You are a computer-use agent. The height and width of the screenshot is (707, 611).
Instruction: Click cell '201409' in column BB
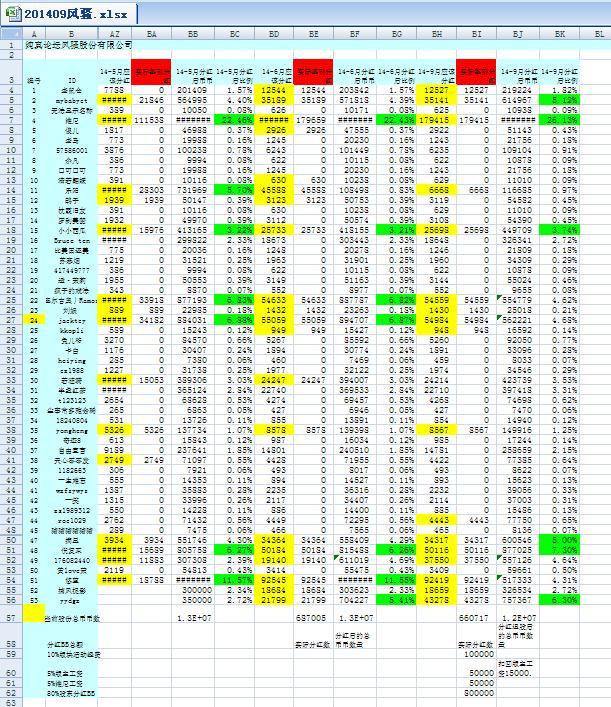193,90
